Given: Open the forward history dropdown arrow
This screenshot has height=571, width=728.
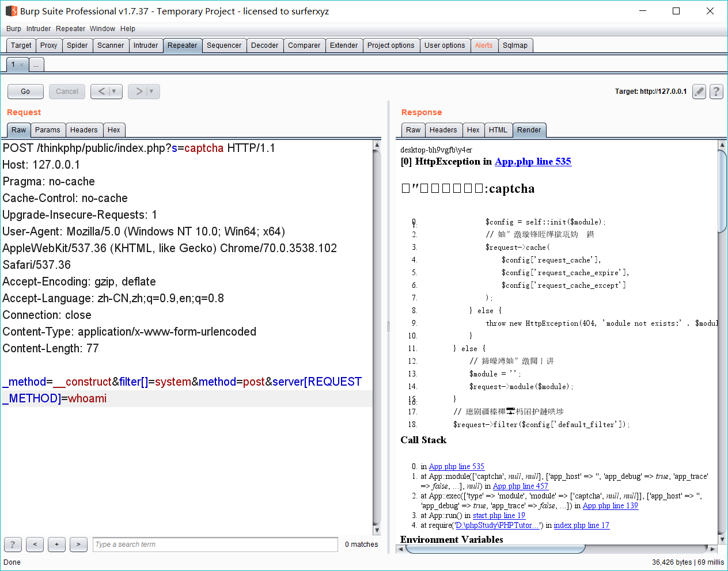Looking at the screenshot, I should (151, 91).
